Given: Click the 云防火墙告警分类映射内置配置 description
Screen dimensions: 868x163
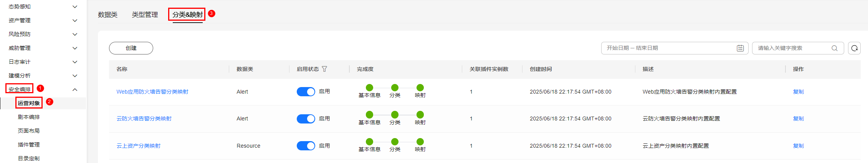Looking at the screenshot, I should click(x=681, y=119).
